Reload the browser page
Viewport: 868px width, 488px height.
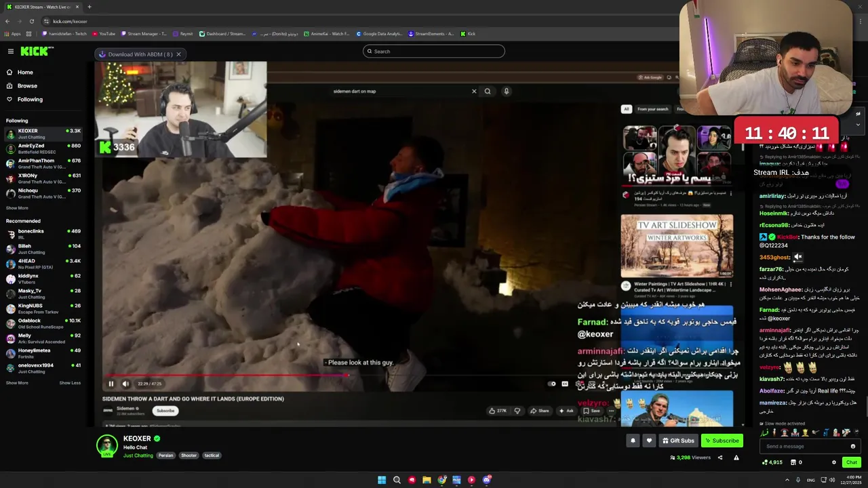click(31, 21)
